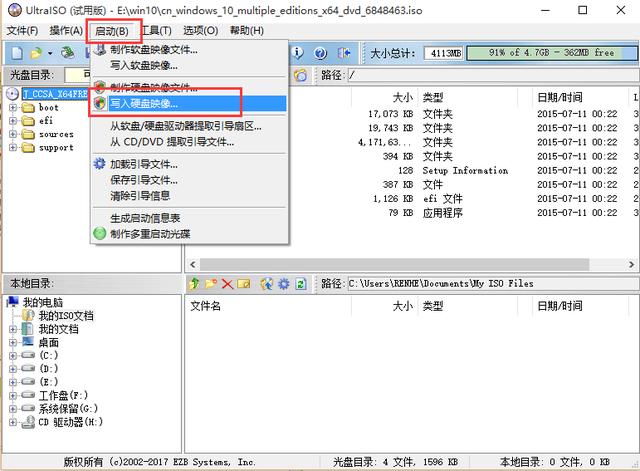Click the green disc icon beside 制作多重启动光碟
This screenshot has width=640, height=471.
100,233
